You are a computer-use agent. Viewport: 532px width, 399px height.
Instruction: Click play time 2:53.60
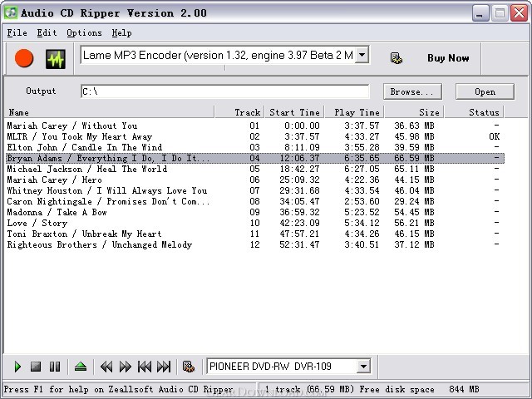[362, 201]
